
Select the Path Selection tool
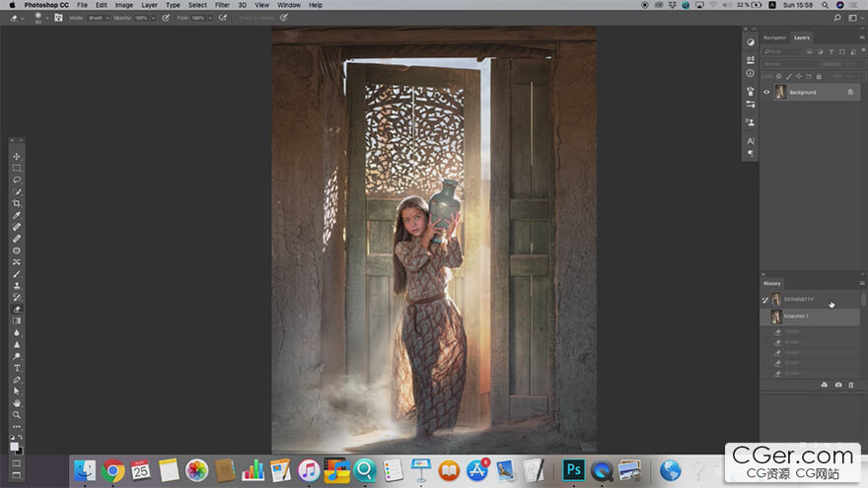click(x=17, y=391)
